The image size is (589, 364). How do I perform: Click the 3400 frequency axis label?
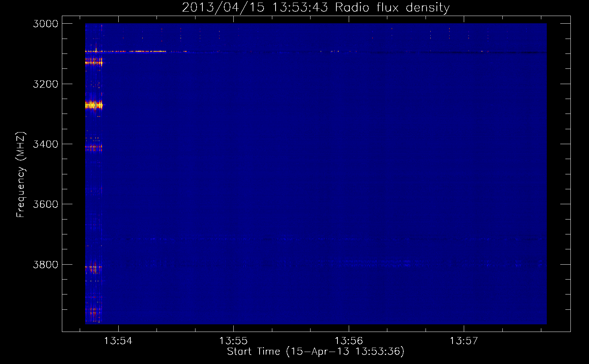click(46, 144)
